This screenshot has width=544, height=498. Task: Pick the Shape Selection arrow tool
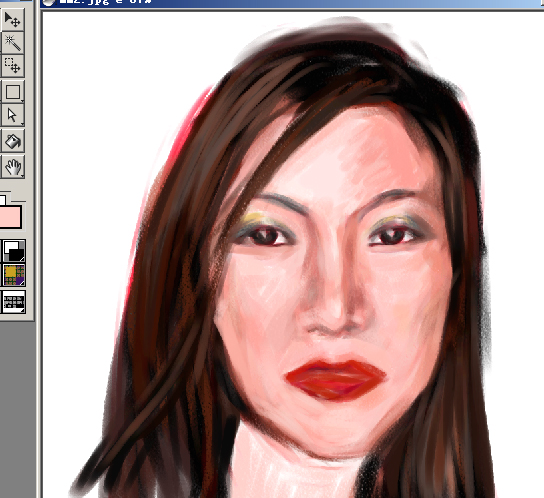pos(13,115)
